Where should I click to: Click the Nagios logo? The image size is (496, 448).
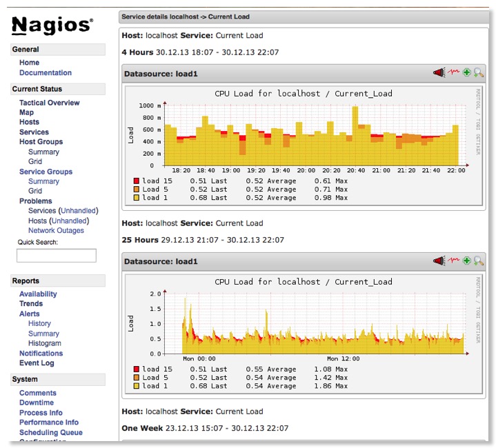tap(52, 26)
